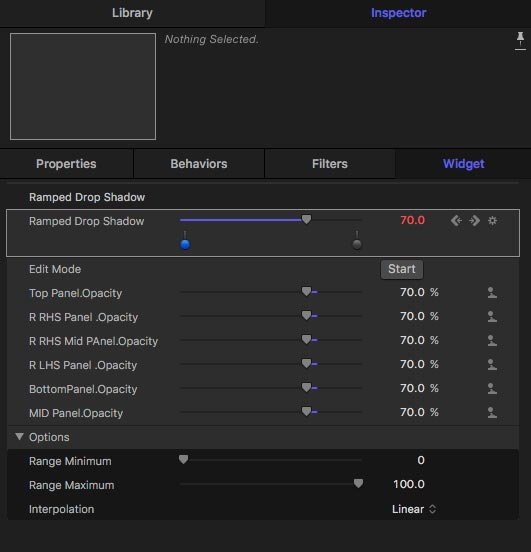The height and width of the screenshot is (552, 531).
Task: Jump to next keyframe arrow for Ramped Drop Shadow
Action: [474, 221]
